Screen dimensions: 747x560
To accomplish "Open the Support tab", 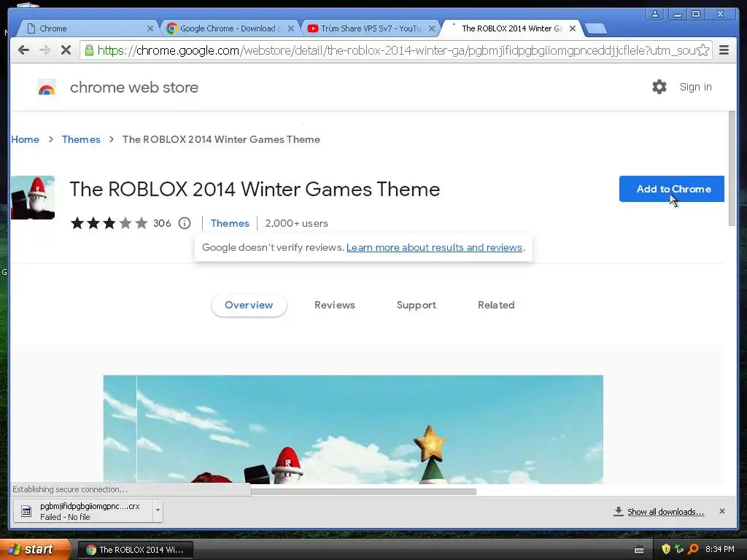I will tap(417, 305).
